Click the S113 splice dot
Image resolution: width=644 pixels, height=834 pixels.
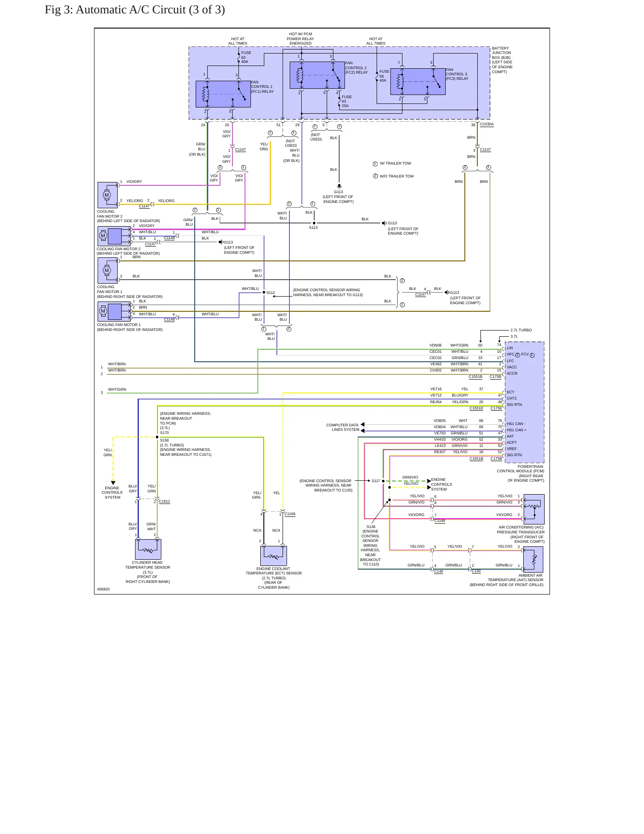pyautogui.click(x=314, y=223)
